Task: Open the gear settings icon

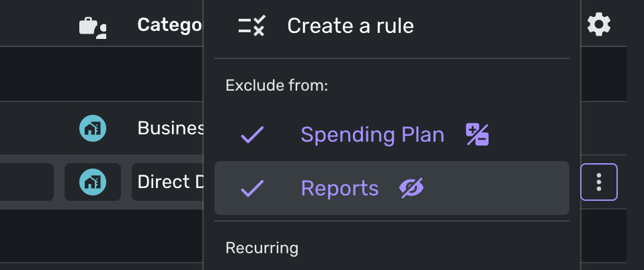Action: point(599,26)
